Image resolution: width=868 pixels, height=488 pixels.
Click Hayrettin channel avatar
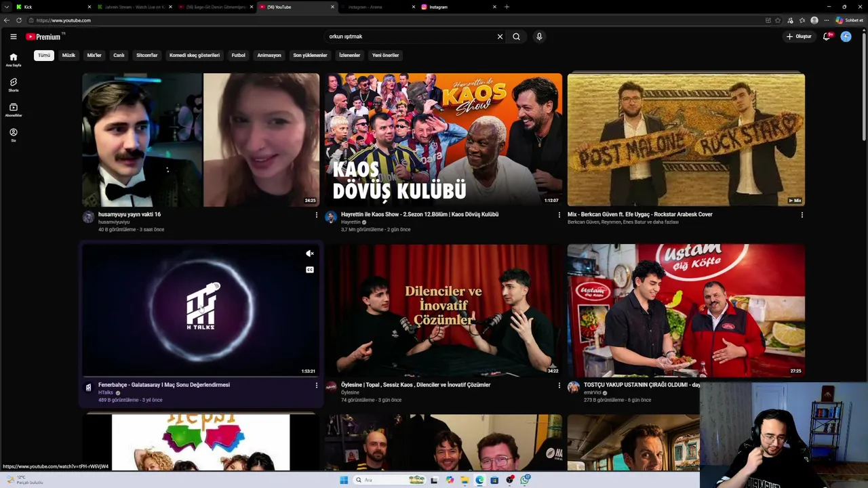331,217
